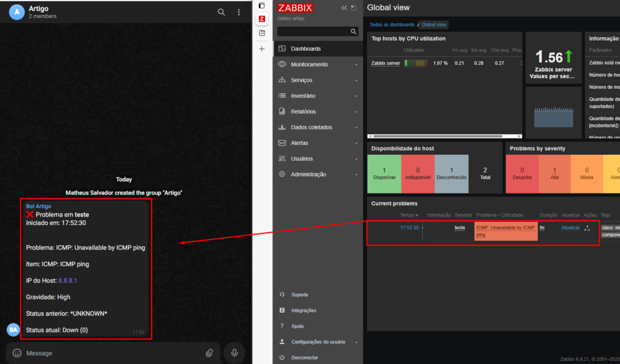Click the red Indisponível availability tile
The height and width of the screenshot is (364, 620).
pyautogui.click(x=418, y=174)
